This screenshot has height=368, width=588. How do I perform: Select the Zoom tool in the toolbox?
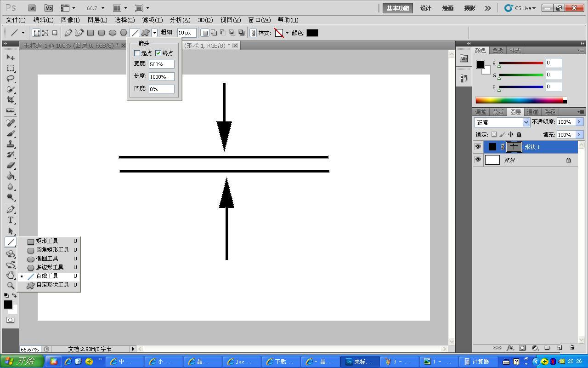point(11,285)
